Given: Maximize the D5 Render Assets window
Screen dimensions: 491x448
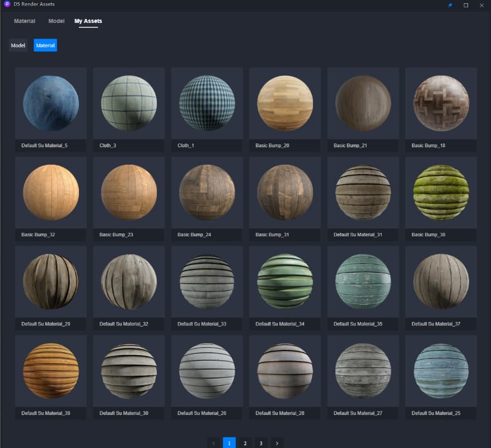Looking at the screenshot, I should (x=466, y=5).
